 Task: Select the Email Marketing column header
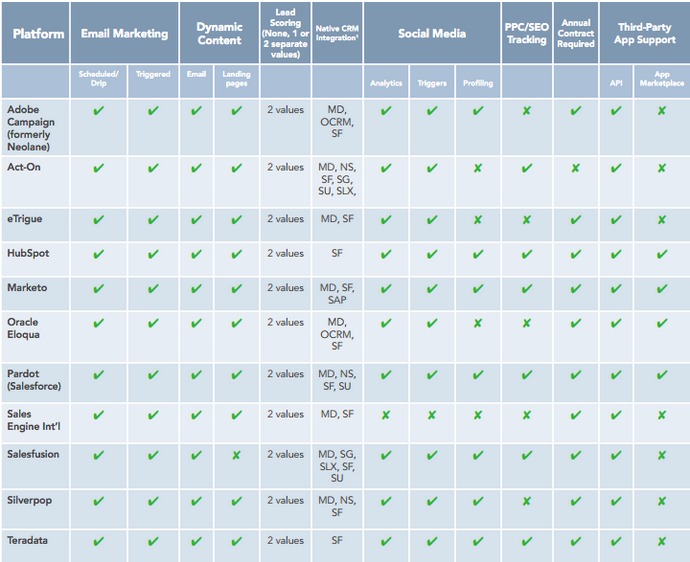tap(125, 33)
